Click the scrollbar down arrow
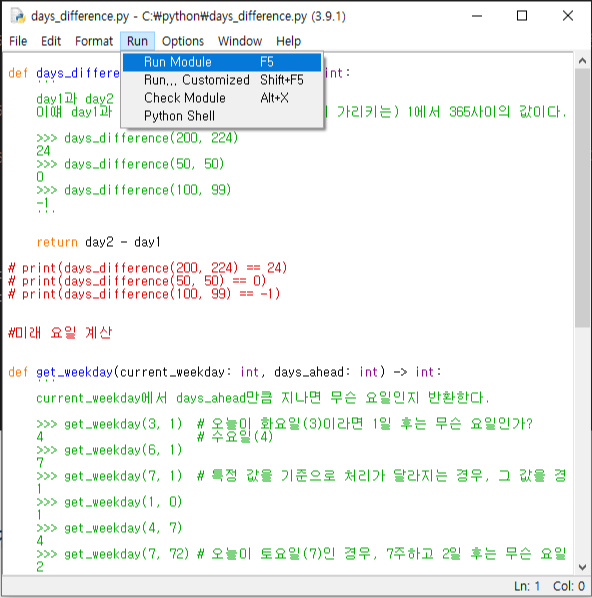This screenshot has width=592, height=598. 582,567
